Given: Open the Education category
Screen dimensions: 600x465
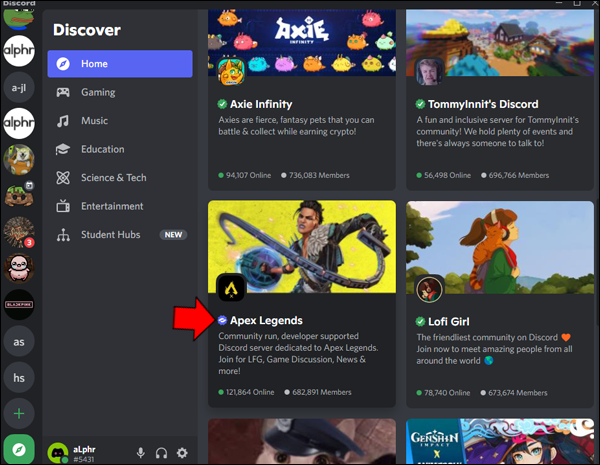Looking at the screenshot, I should point(120,149).
